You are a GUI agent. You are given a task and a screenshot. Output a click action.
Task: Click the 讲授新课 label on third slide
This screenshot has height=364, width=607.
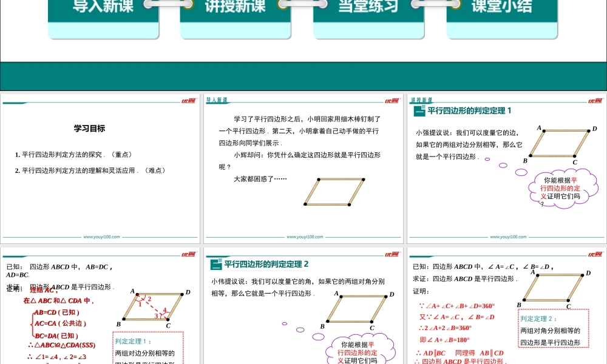pos(421,100)
